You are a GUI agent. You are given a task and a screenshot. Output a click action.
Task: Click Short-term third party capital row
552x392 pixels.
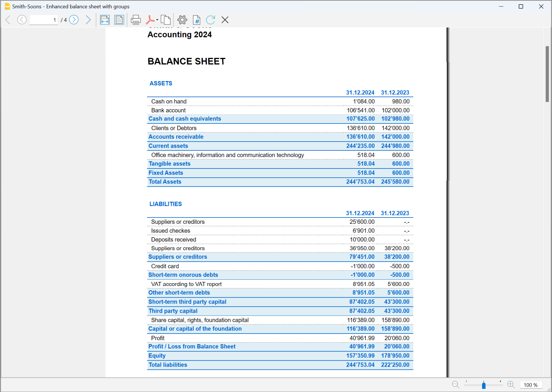coord(280,302)
